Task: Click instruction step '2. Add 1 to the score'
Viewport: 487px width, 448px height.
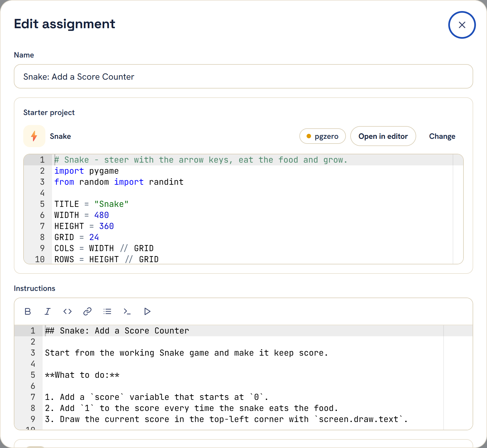Action: (191, 408)
